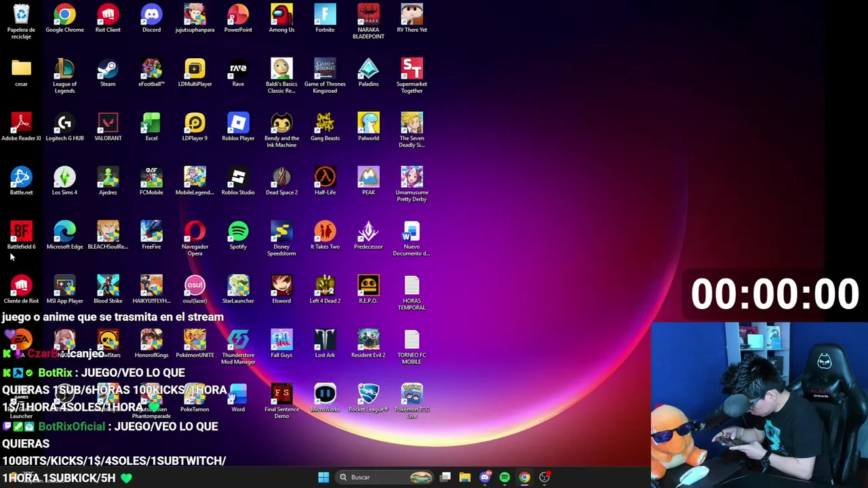
Task: Select Roblox Studio desktop icon
Action: [x=238, y=181]
